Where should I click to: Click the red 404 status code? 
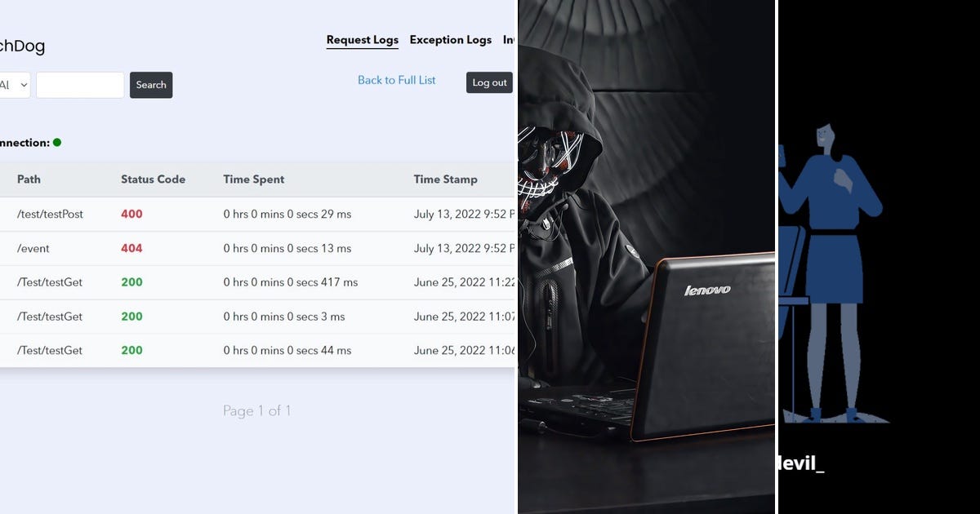pos(131,248)
